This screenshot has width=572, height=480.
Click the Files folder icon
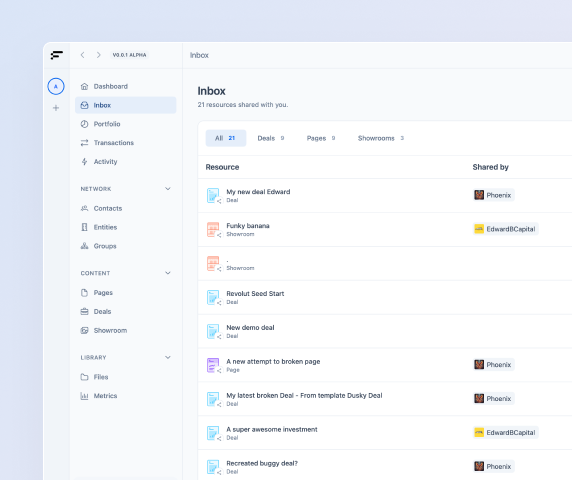tap(84, 377)
